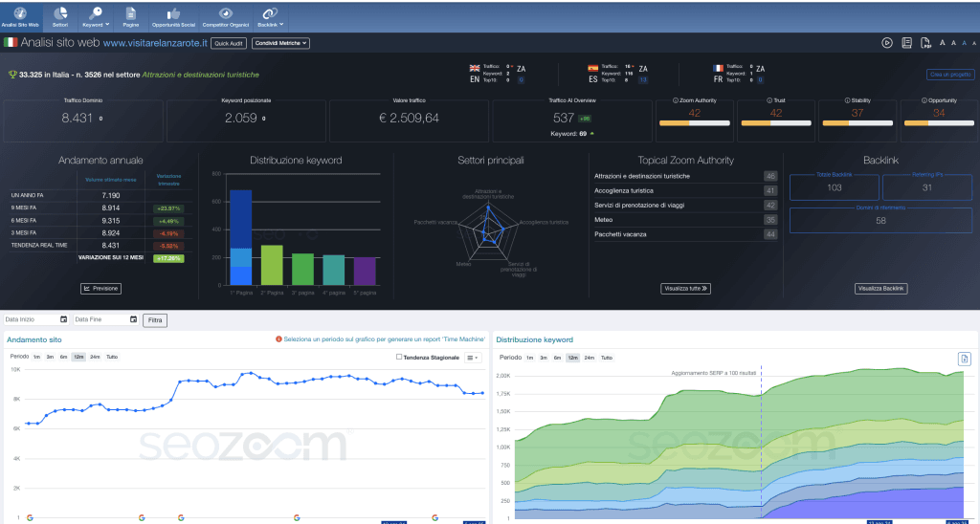Click the Quick Audit button
The image size is (980, 524).
[229, 43]
